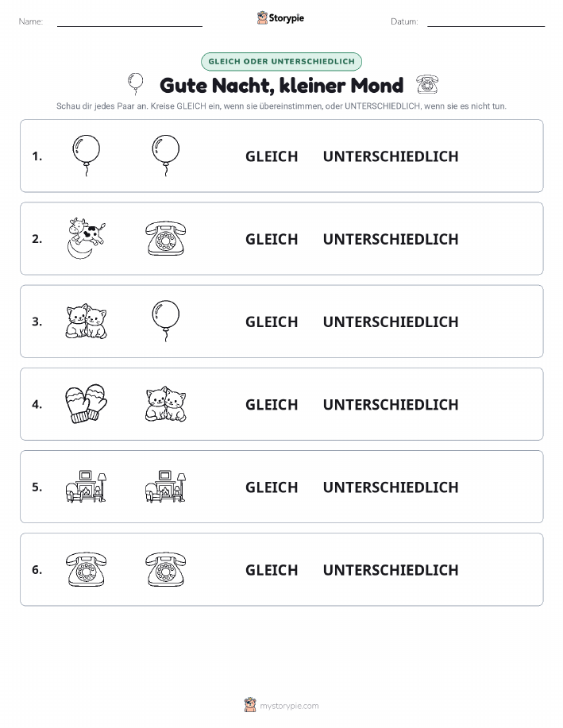
Task: Click the telephone icon beside the title
Action: click(x=427, y=84)
